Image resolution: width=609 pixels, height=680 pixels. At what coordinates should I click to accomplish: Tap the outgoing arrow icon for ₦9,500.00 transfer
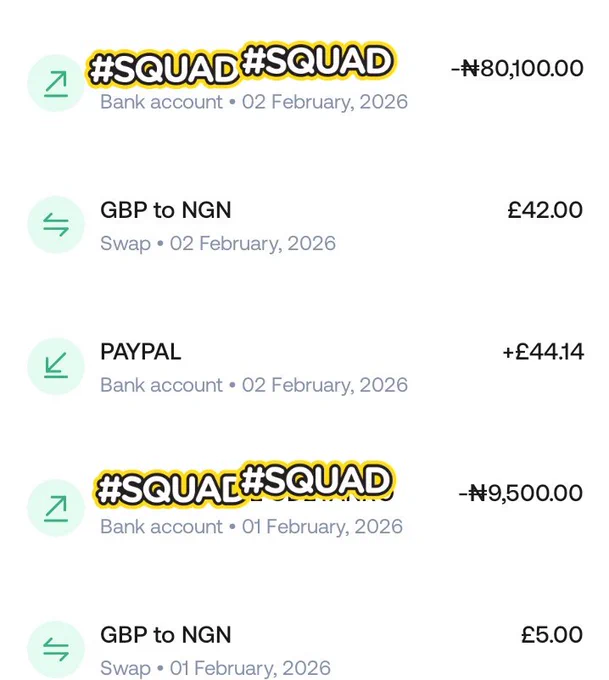pyautogui.click(x=56, y=508)
